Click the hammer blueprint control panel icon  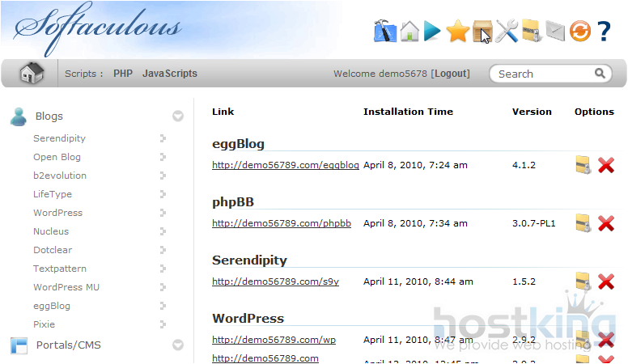[384, 32]
